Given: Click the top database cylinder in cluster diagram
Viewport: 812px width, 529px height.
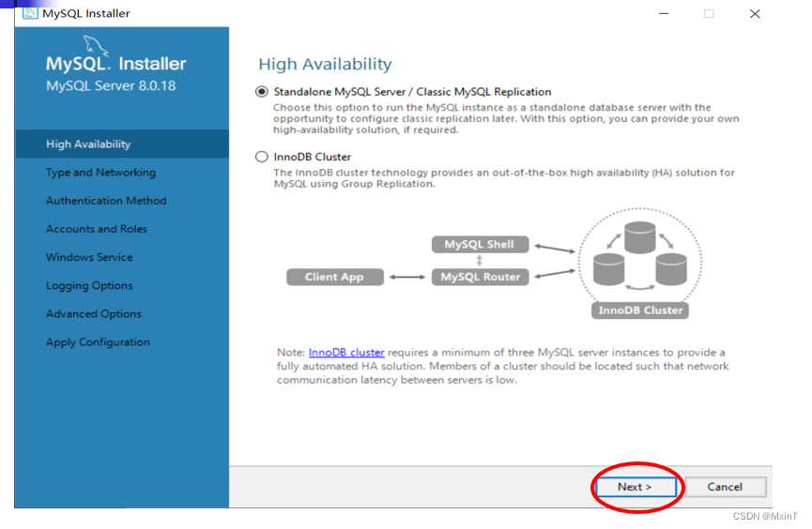Looking at the screenshot, I should (x=640, y=237).
